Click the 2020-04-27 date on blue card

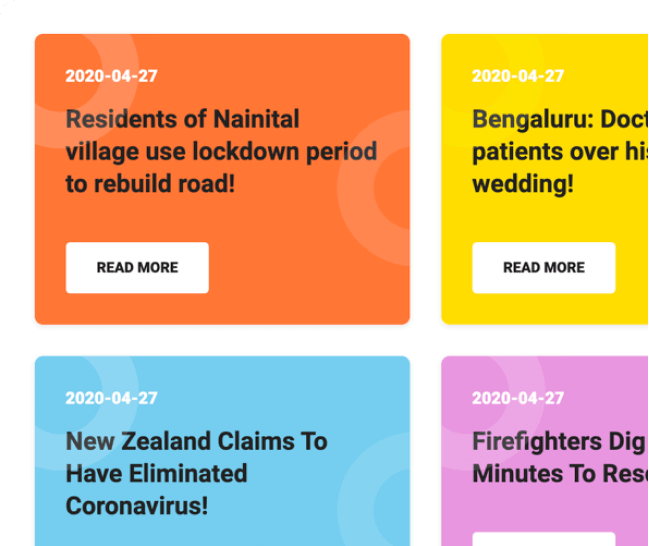pyautogui.click(x=111, y=398)
